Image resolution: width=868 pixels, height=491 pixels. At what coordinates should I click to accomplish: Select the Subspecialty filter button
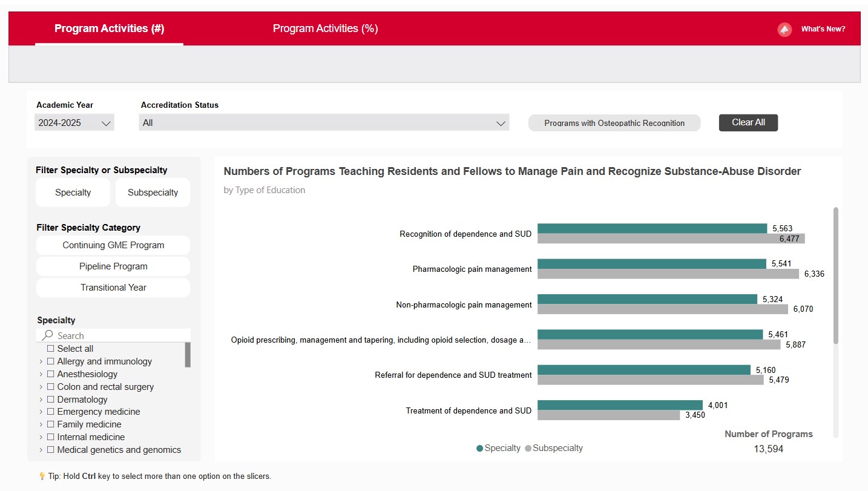coord(153,193)
